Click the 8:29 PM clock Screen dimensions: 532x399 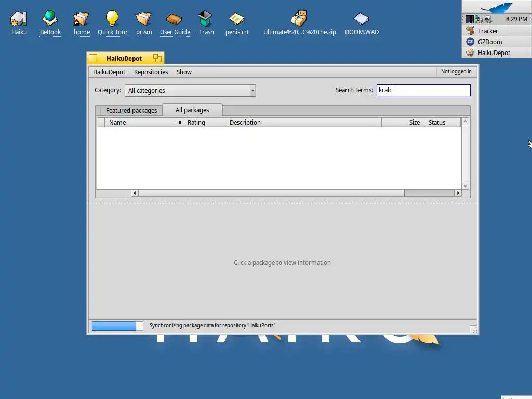pyautogui.click(x=516, y=19)
